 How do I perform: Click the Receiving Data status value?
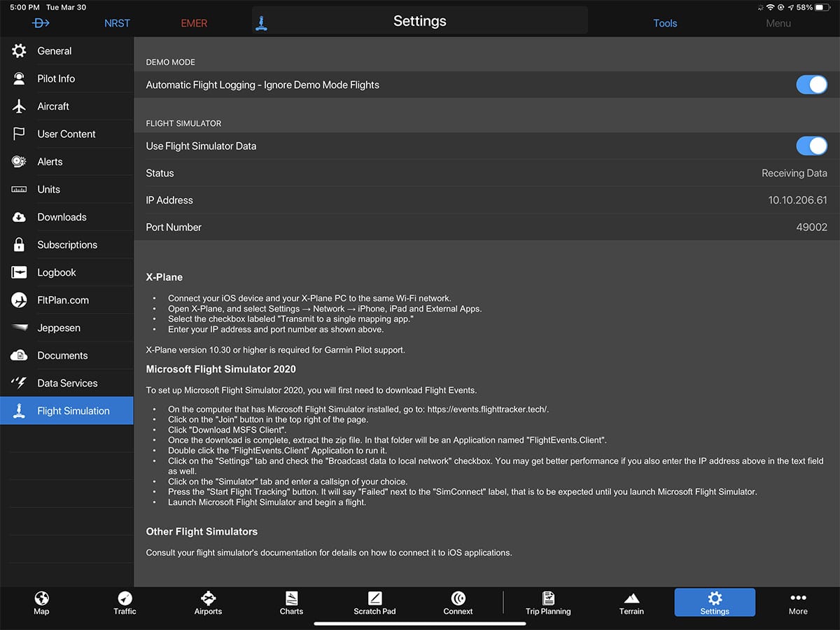coord(794,173)
